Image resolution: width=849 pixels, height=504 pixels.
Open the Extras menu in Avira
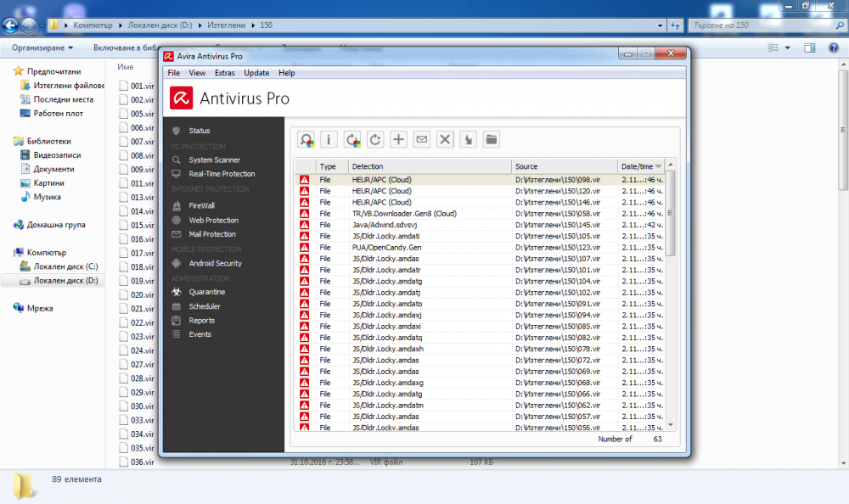[225, 72]
